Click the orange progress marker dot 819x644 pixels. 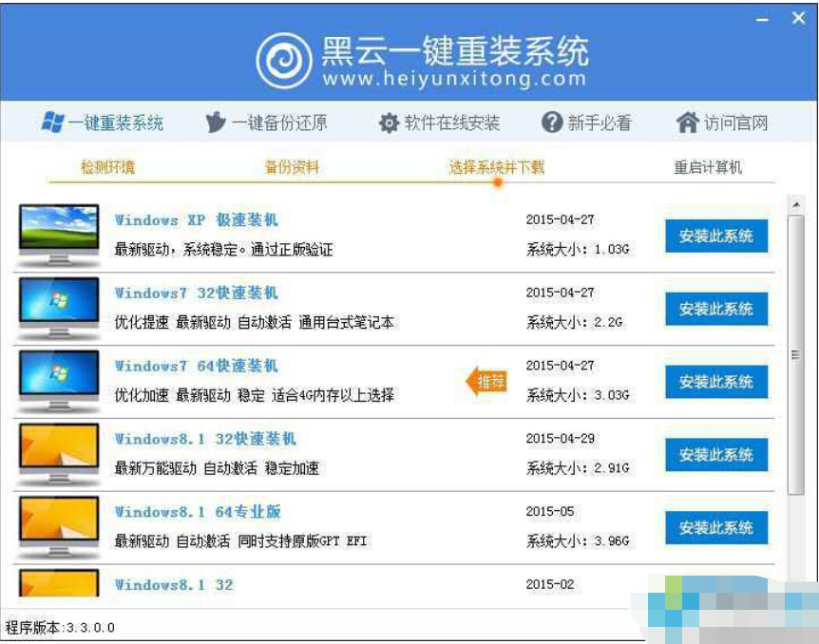coord(498,182)
